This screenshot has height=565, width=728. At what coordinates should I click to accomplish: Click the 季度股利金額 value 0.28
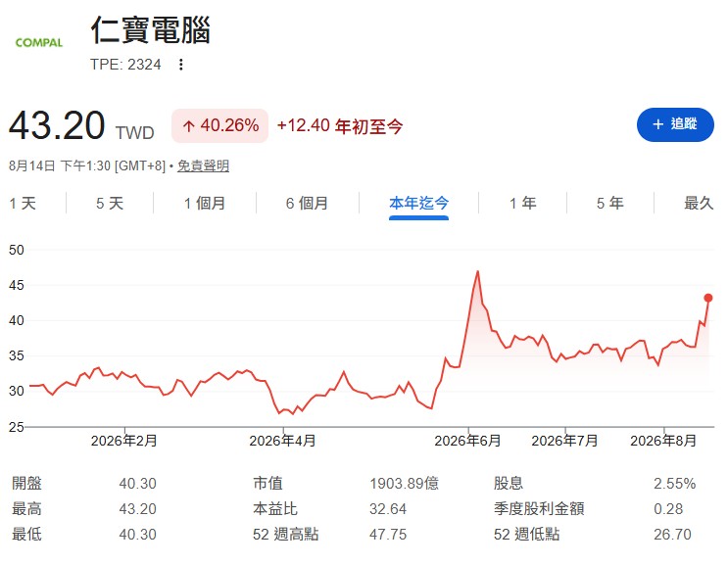click(x=668, y=509)
